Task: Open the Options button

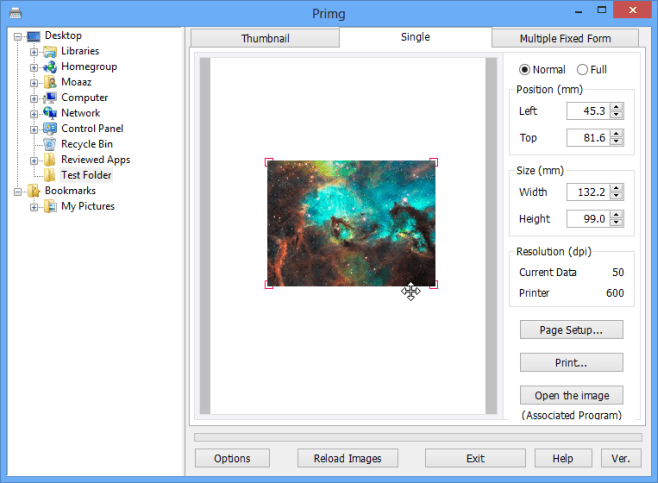Action: (x=232, y=458)
